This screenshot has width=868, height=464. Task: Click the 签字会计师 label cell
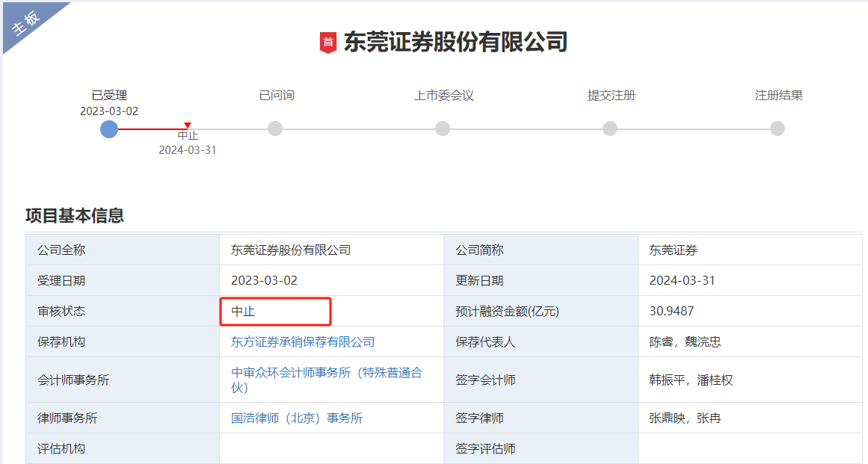pyautogui.click(x=541, y=380)
